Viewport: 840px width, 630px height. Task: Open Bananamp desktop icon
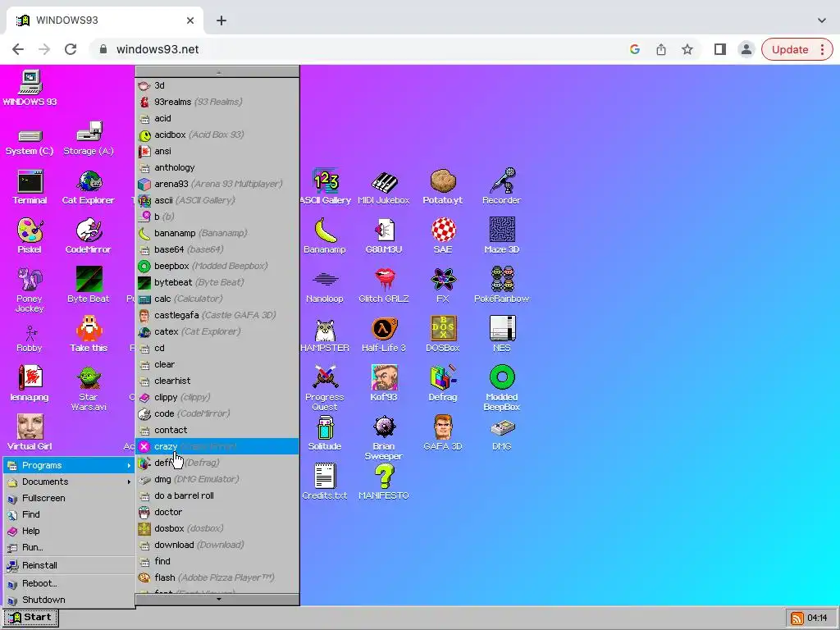tap(325, 235)
